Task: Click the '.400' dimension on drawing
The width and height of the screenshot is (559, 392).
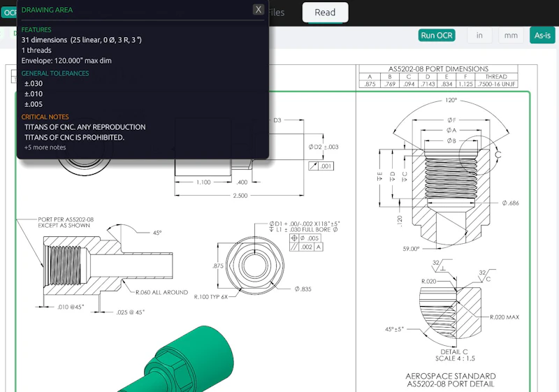Action: pyautogui.click(x=242, y=182)
